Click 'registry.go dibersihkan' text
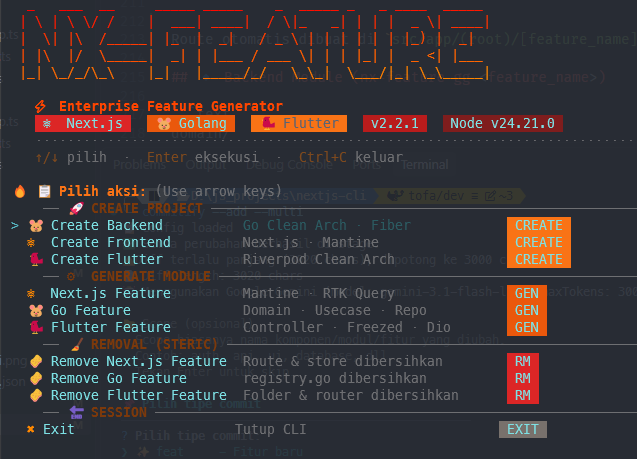Image resolution: width=637 pixels, height=459 pixels. pyautogui.click(x=335, y=378)
